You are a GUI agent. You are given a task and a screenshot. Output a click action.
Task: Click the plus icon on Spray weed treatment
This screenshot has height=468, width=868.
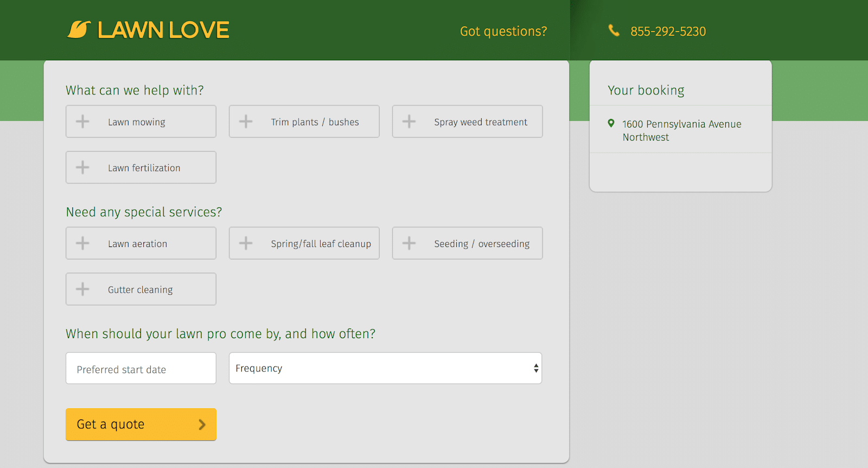[x=409, y=122]
